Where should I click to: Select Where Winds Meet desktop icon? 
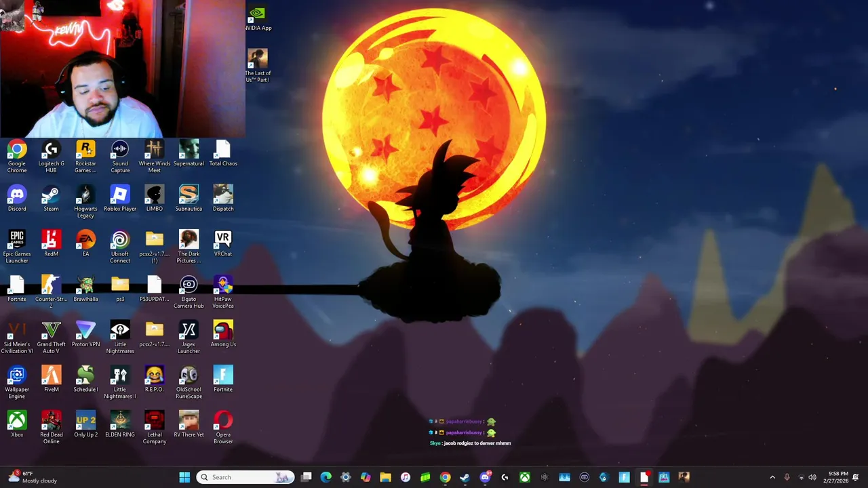click(x=155, y=157)
